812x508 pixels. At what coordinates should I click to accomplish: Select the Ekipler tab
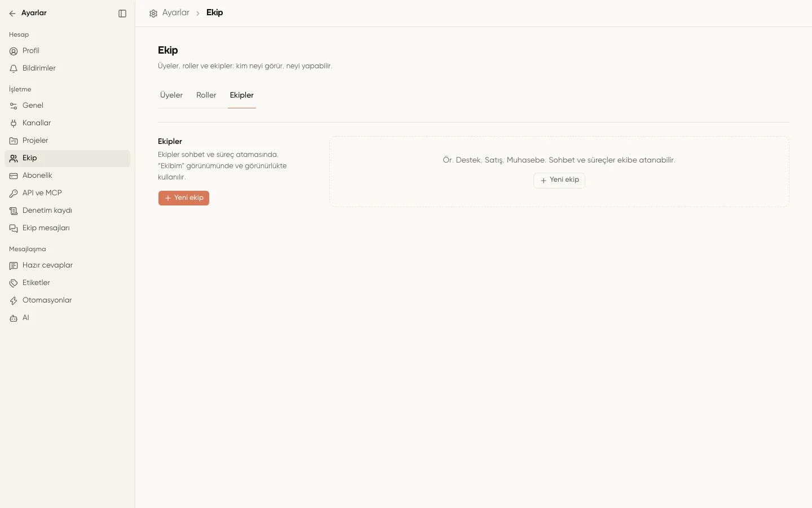click(x=242, y=95)
